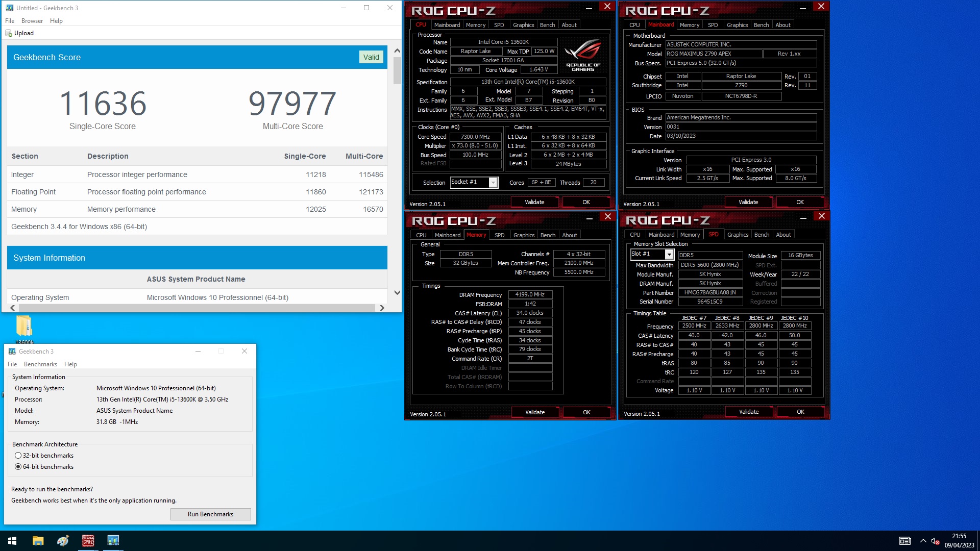Click Validate in CPU tab window
This screenshot has height=551, width=980.
(534, 202)
